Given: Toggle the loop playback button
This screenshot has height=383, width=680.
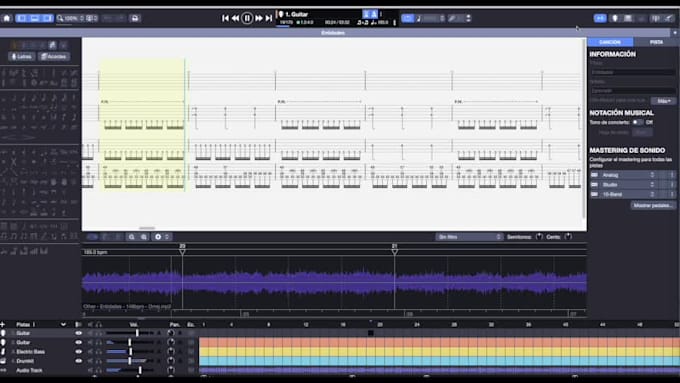Looking at the screenshot, I should click(408, 18).
